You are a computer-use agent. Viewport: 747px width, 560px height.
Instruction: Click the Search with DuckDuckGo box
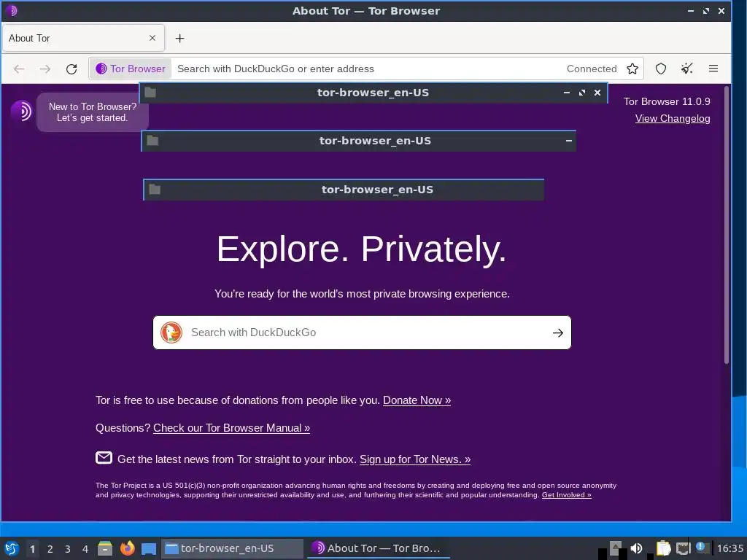(x=362, y=332)
